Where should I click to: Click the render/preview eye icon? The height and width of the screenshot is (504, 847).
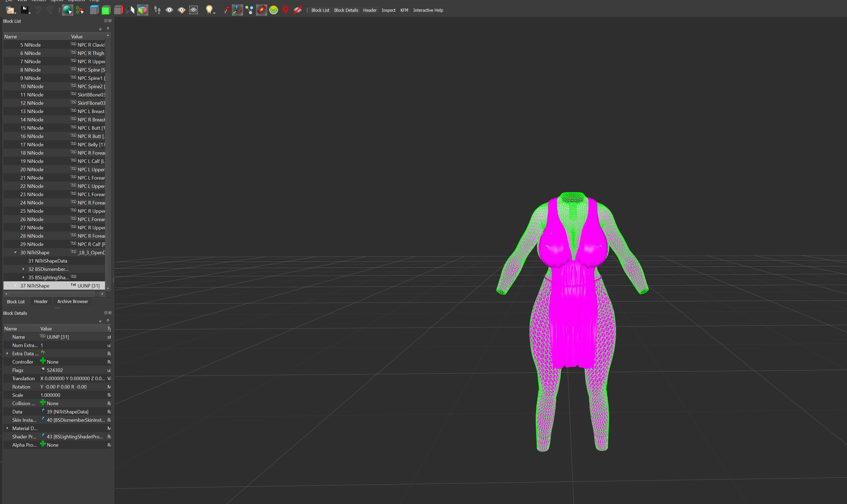pos(169,10)
